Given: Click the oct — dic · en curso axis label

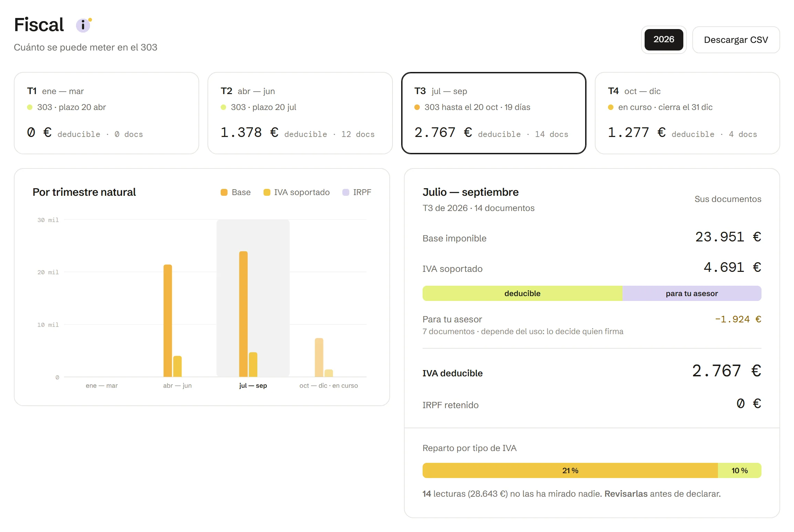Looking at the screenshot, I should click(x=329, y=385).
